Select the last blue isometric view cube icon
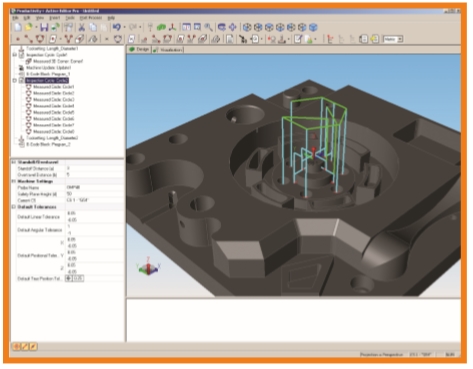473x369 pixels. point(313,27)
